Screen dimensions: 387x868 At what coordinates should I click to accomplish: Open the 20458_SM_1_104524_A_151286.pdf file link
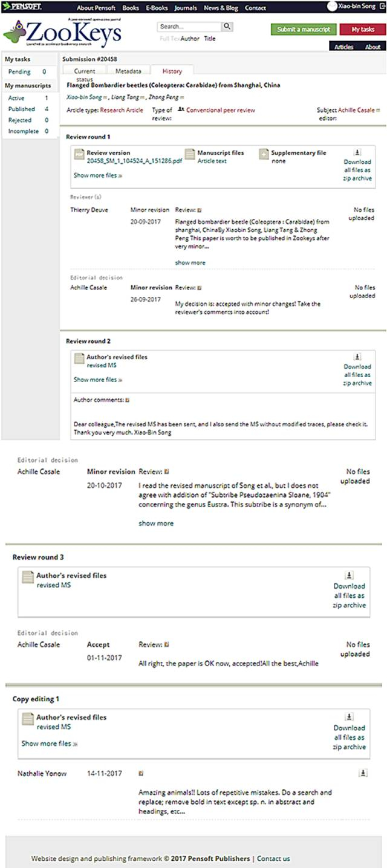[x=130, y=161]
